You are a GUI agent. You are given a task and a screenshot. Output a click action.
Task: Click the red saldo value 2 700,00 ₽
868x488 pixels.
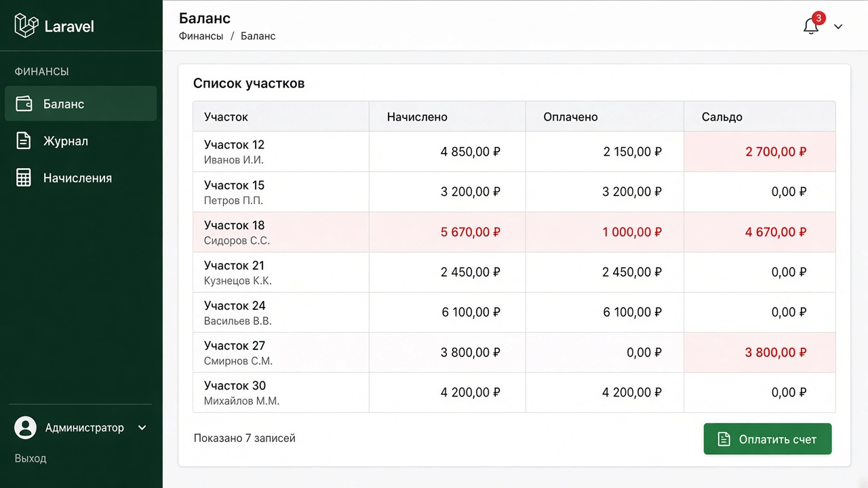776,152
